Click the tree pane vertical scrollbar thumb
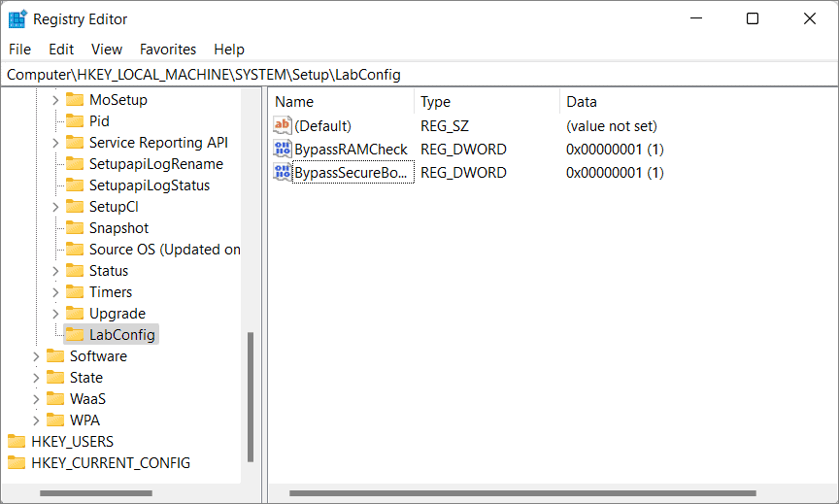The width and height of the screenshot is (839, 504). click(250, 397)
